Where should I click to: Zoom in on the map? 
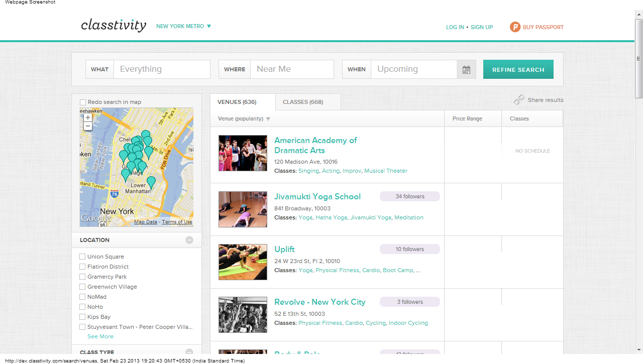pos(88,117)
